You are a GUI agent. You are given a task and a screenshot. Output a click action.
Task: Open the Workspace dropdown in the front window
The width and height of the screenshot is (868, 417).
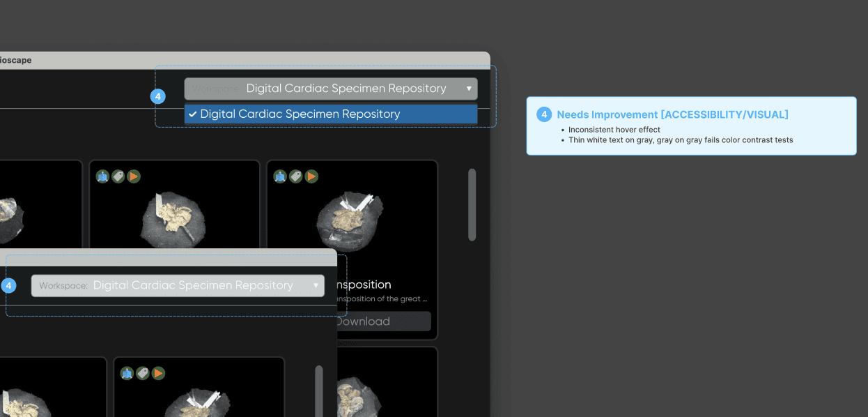pos(178,285)
